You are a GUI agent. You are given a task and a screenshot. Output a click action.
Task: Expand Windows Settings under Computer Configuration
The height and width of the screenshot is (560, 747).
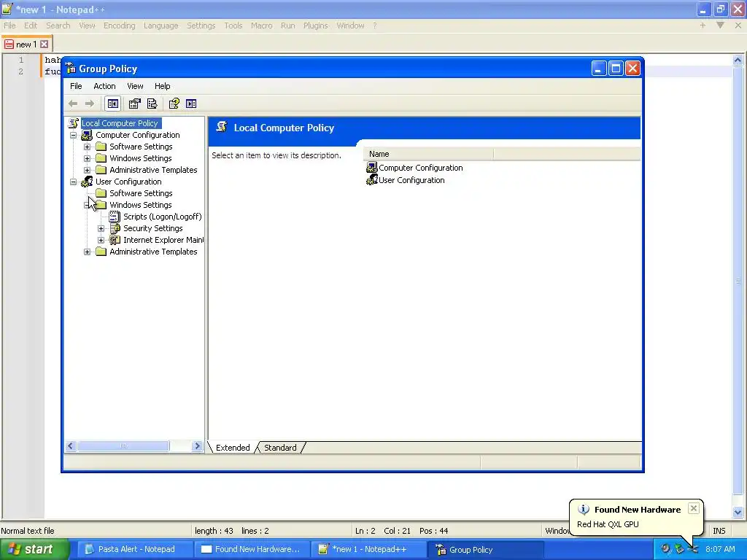[88, 158]
